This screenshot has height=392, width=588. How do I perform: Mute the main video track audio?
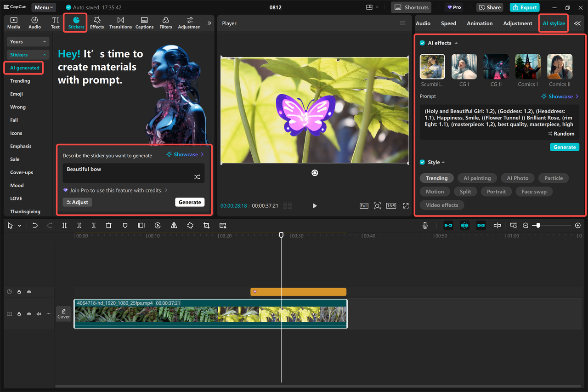[39, 314]
